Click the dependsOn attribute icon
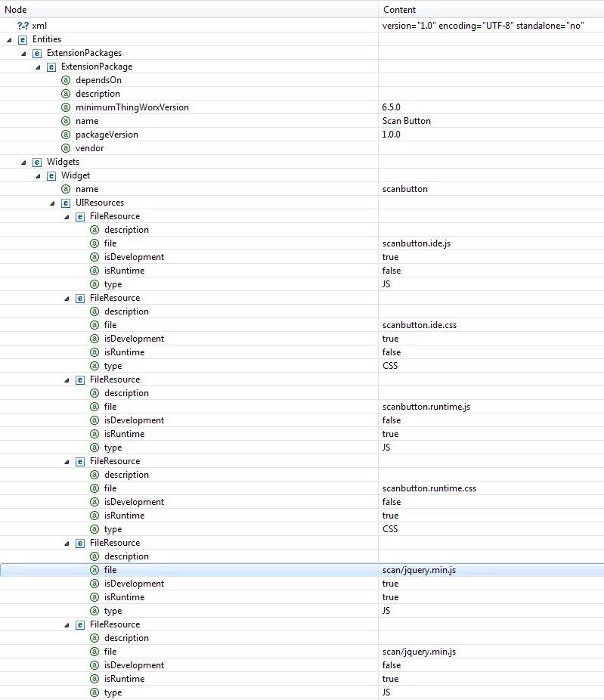The image size is (604, 700). click(66, 80)
